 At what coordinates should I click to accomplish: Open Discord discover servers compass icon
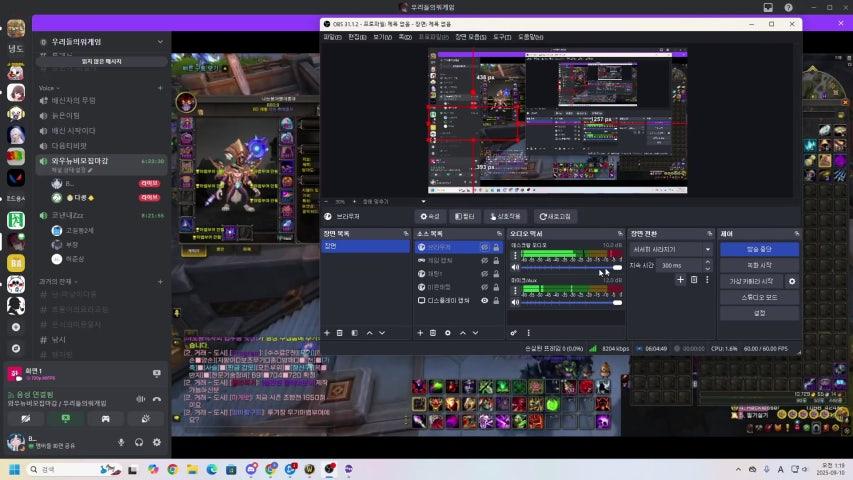tap(16, 348)
